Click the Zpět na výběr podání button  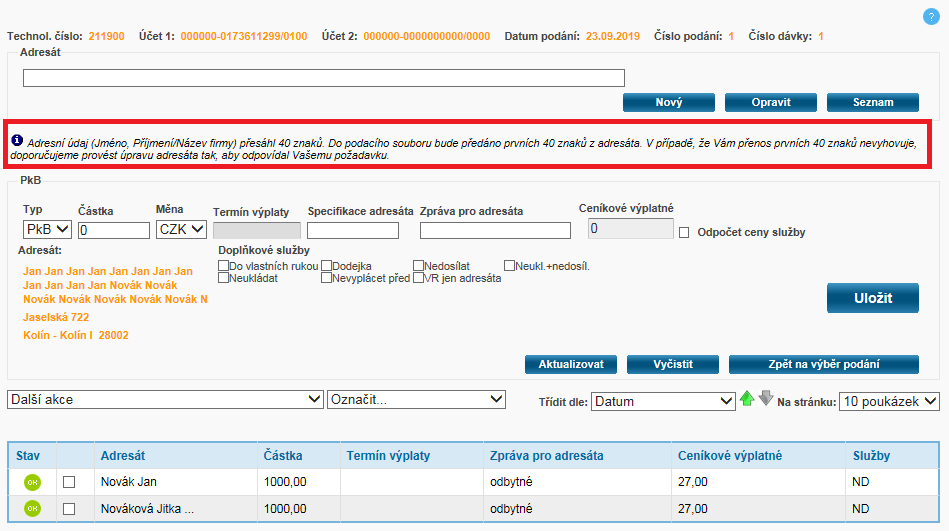823,364
